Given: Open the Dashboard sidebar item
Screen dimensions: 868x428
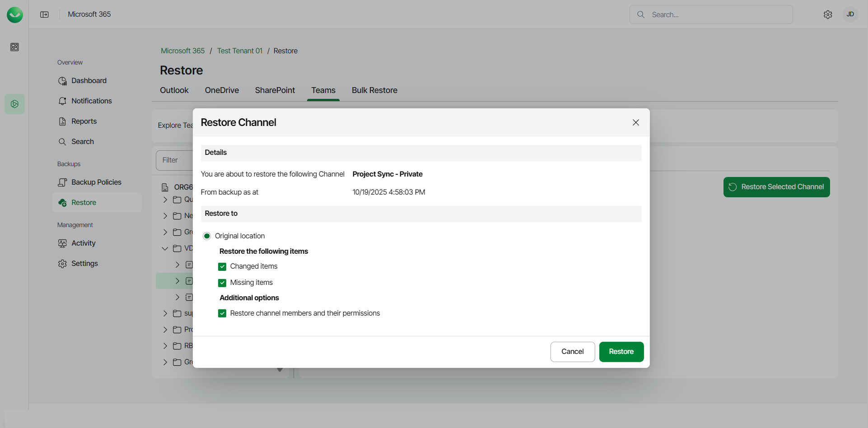Looking at the screenshot, I should click(89, 81).
